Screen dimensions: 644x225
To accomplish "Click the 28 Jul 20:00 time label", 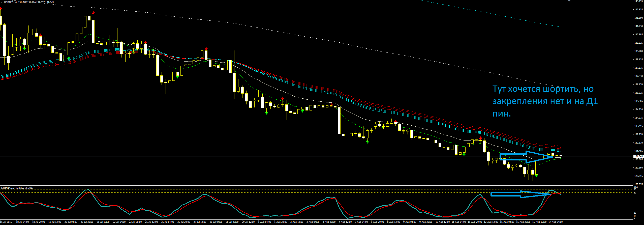I will click(x=232, y=222).
